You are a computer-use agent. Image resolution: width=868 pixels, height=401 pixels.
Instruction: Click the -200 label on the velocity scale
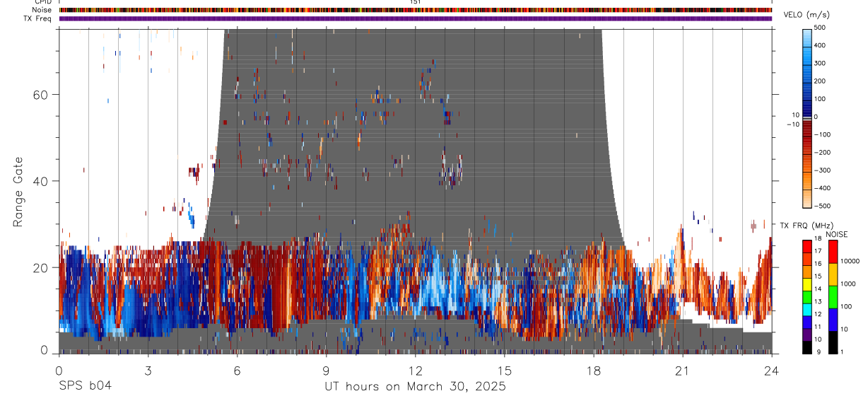(821, 153)
